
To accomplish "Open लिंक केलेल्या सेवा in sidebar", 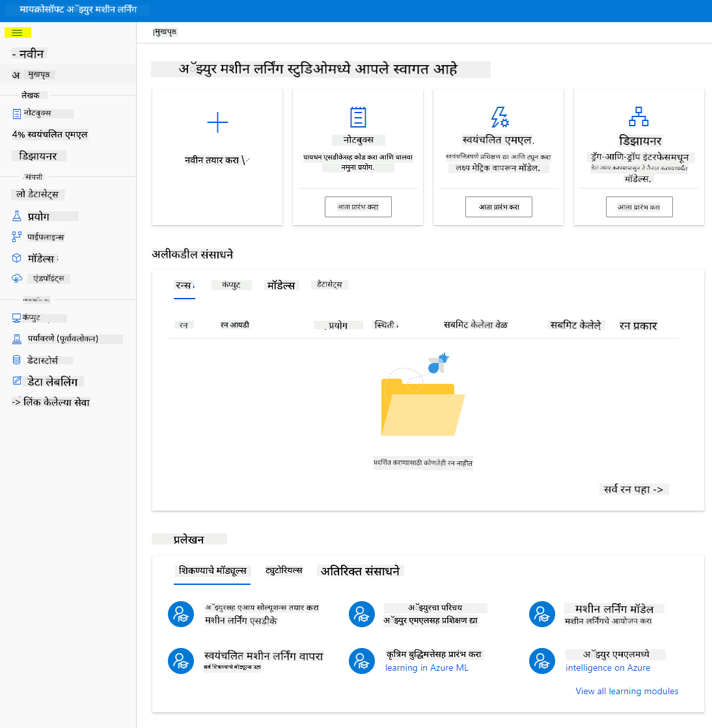I will (x=51, y=402).
